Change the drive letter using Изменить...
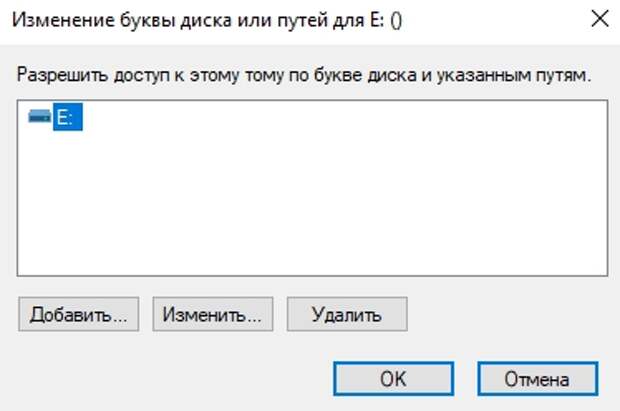Viewport: 620px width, 411px height. pos(212,315)
